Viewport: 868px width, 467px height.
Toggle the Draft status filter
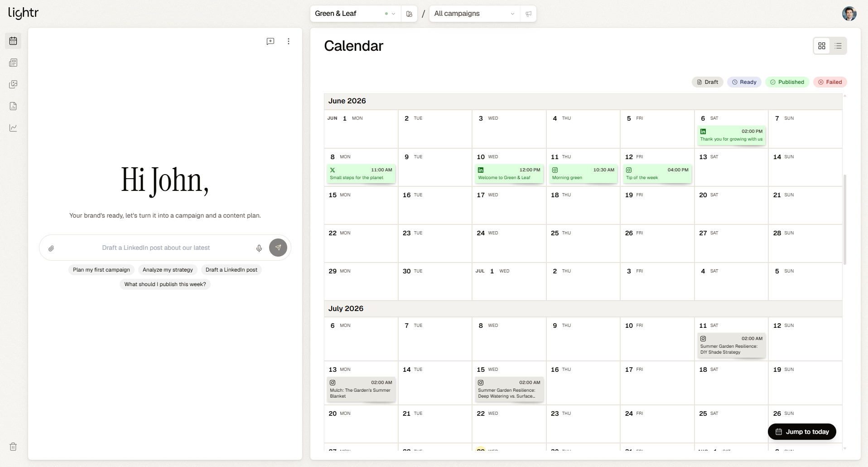point(707,82)
